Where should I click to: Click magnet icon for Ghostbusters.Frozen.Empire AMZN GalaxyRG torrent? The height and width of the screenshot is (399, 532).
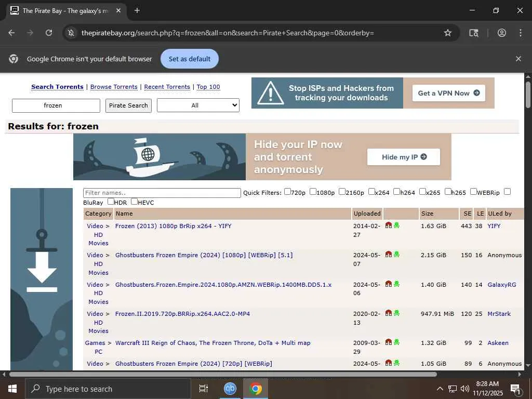coord(389,284)
